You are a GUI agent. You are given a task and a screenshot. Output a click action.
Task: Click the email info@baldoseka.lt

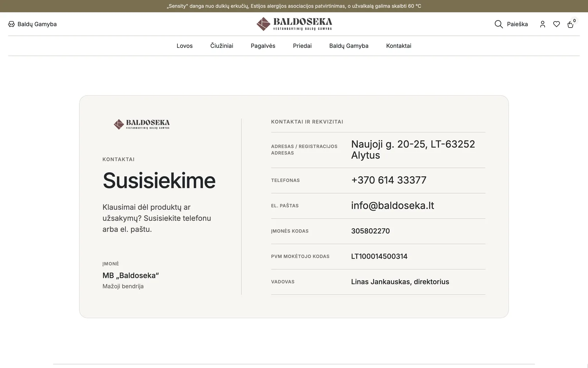tap(392, 206)
